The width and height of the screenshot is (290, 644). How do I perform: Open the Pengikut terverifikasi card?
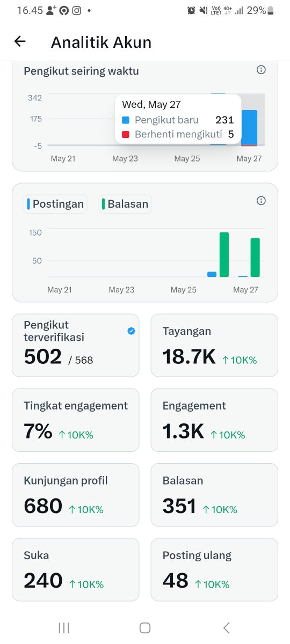coord(76,345)
